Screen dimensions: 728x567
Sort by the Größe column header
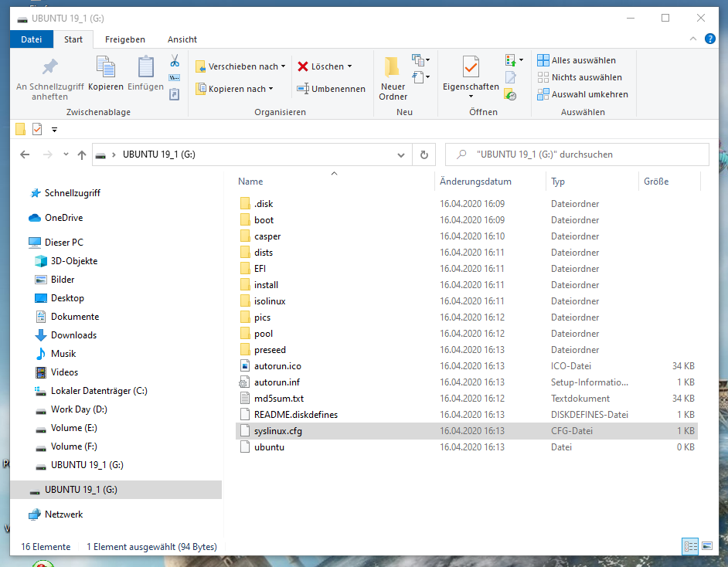[x=669, y=182]
